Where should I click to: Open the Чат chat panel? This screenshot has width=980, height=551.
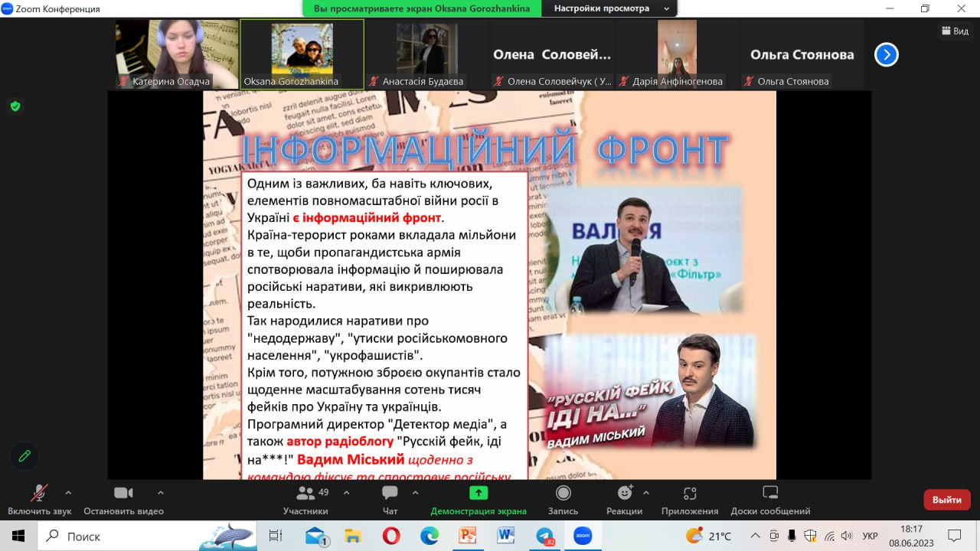point(390,500)
